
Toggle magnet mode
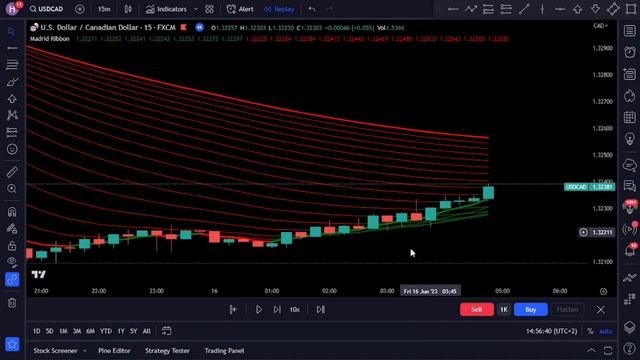click(x=12, y=211)
